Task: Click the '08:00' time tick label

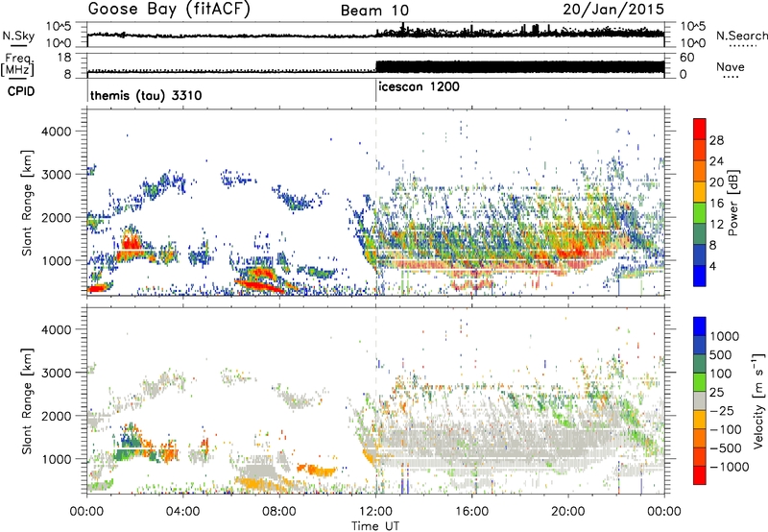Action: tap(279, 512)
